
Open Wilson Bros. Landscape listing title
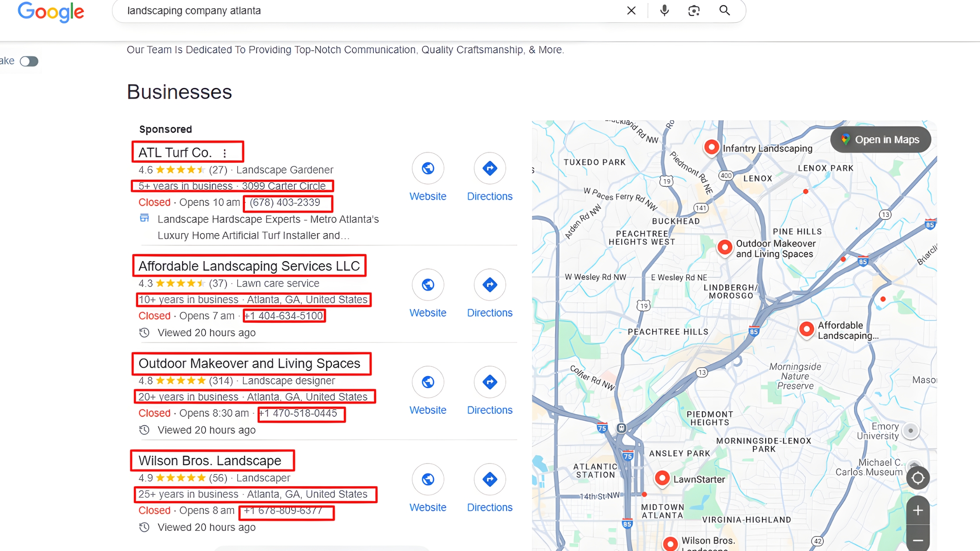(x=210, y=460)
